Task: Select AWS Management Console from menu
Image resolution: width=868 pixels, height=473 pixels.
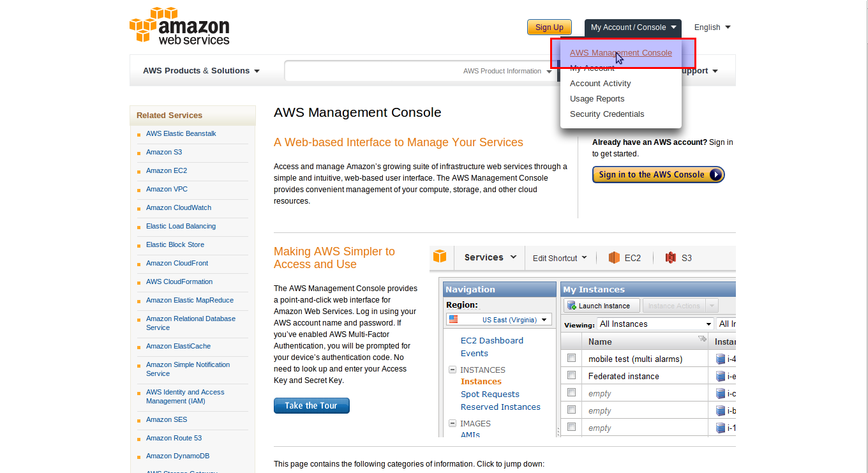Action: point(621,53)
